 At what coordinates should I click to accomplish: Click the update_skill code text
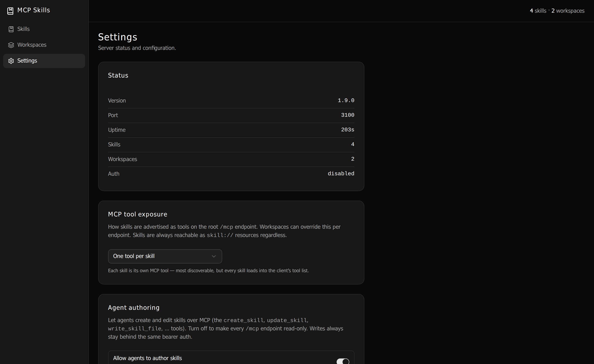coord(287,320)
